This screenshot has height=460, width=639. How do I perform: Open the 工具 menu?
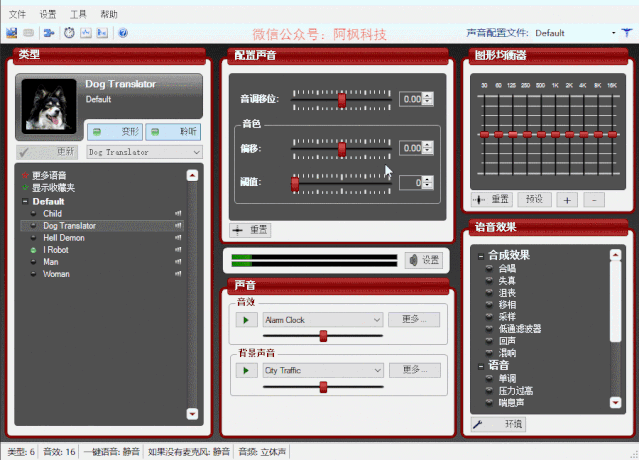pyautogui.click(x=78, y=14)
